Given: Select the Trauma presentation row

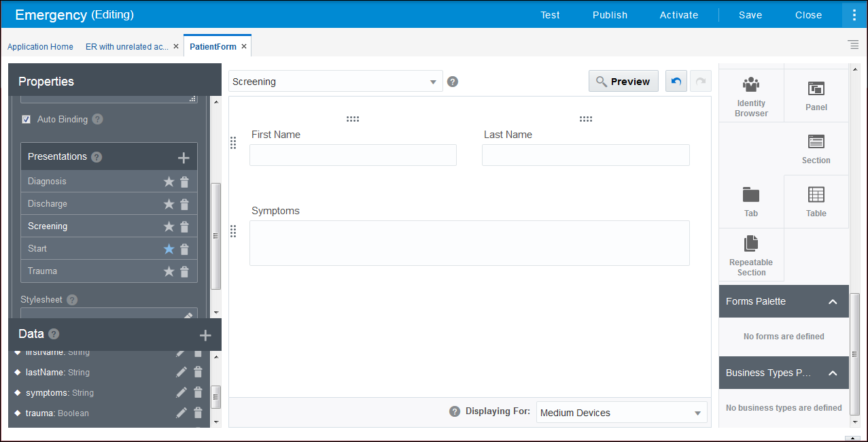Looking at the screenshot, I should click(x=109, y=271).
